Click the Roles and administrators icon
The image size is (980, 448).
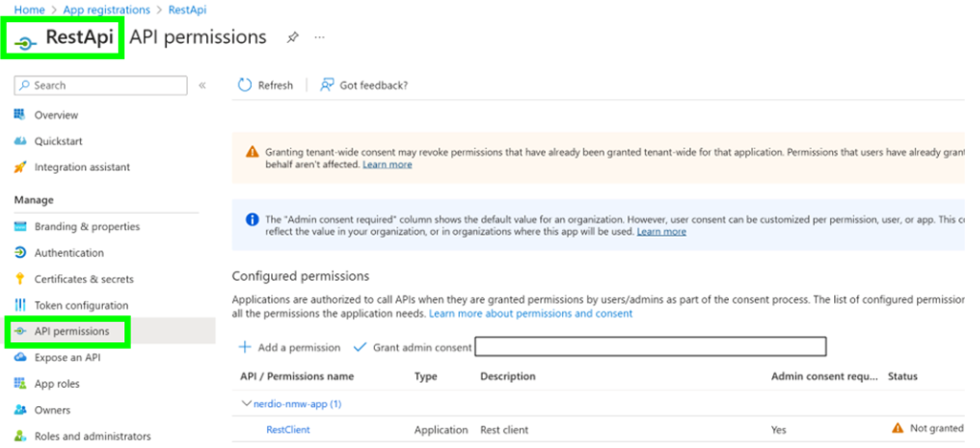(x=20, y=437)
